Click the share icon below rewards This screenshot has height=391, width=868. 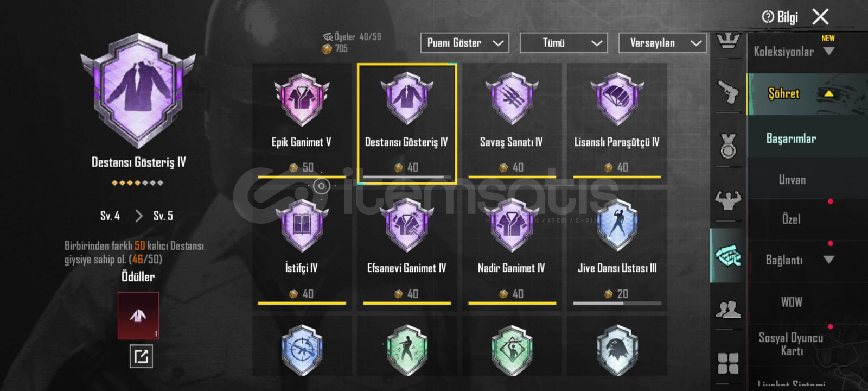[x=141, y=357]
